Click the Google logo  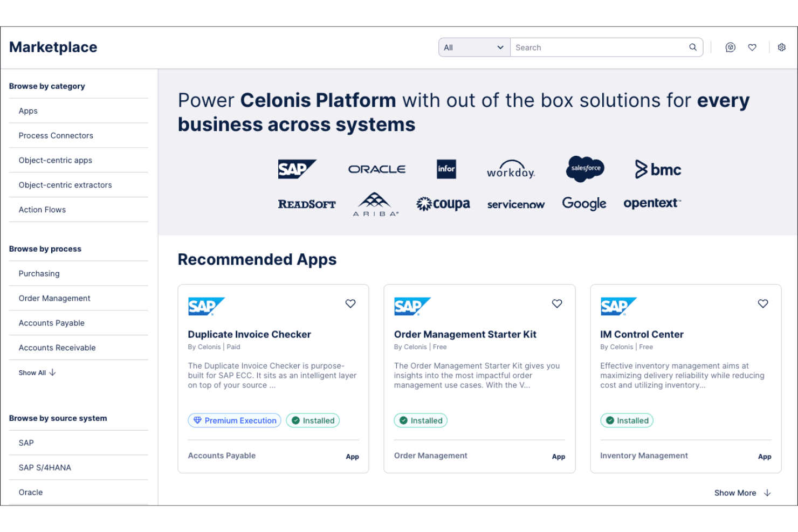click(584, 203)
